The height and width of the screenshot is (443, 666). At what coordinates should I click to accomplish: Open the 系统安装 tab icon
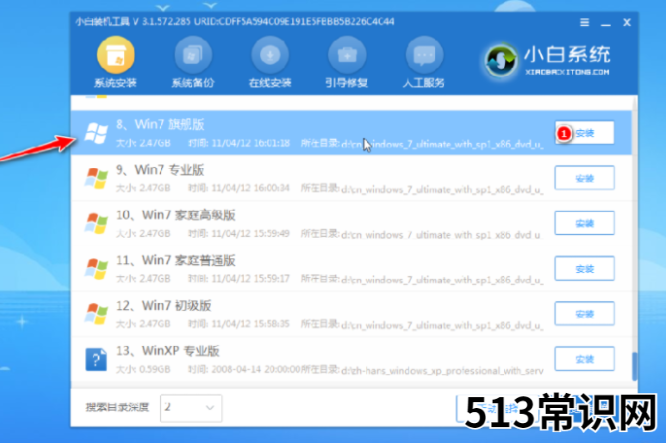[116, 55]
